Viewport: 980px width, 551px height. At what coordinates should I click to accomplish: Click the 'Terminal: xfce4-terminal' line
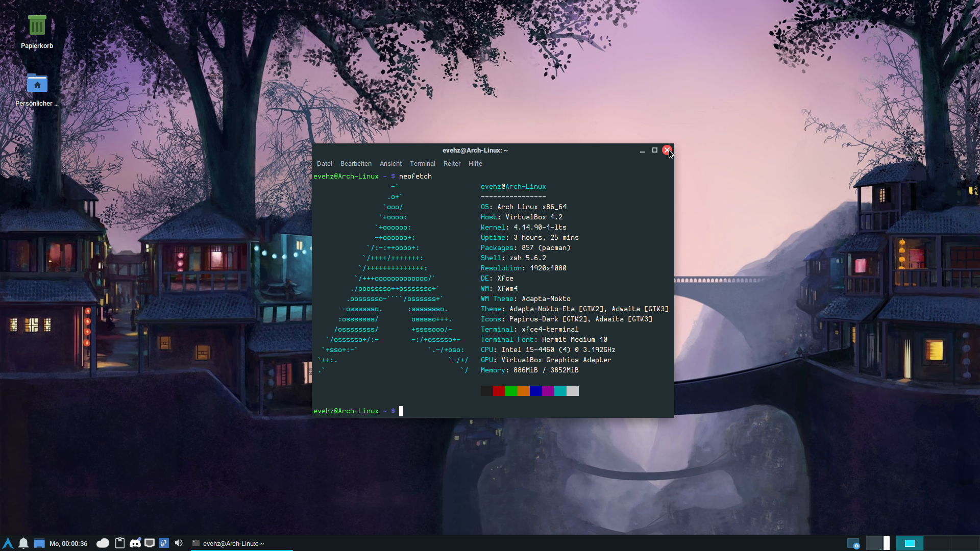530,330
